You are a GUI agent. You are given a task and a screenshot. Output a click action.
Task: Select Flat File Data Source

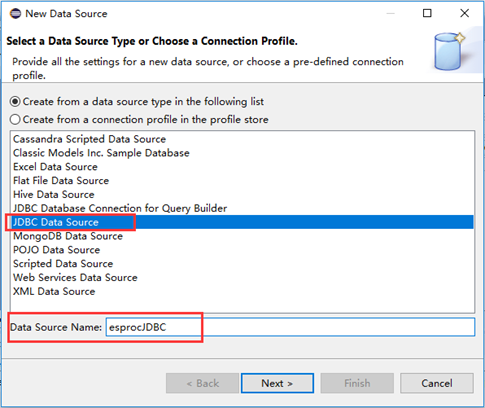pos(242,181)
